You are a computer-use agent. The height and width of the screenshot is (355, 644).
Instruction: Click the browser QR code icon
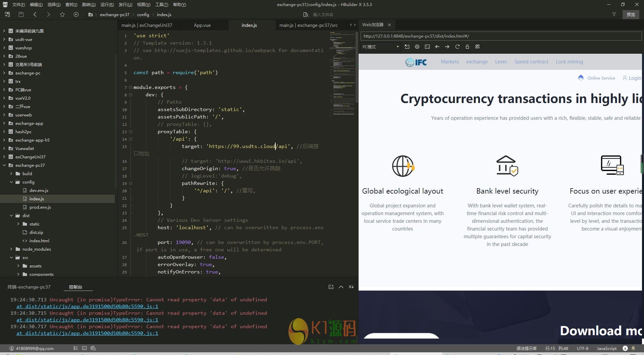pyautogui.click(x=477, y=47)
